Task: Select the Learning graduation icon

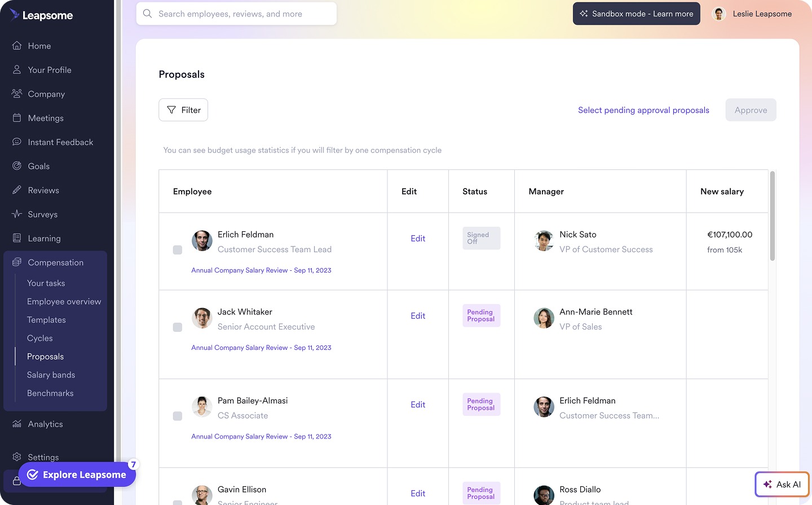Action: pyautogui.click(x=17, y=238)
